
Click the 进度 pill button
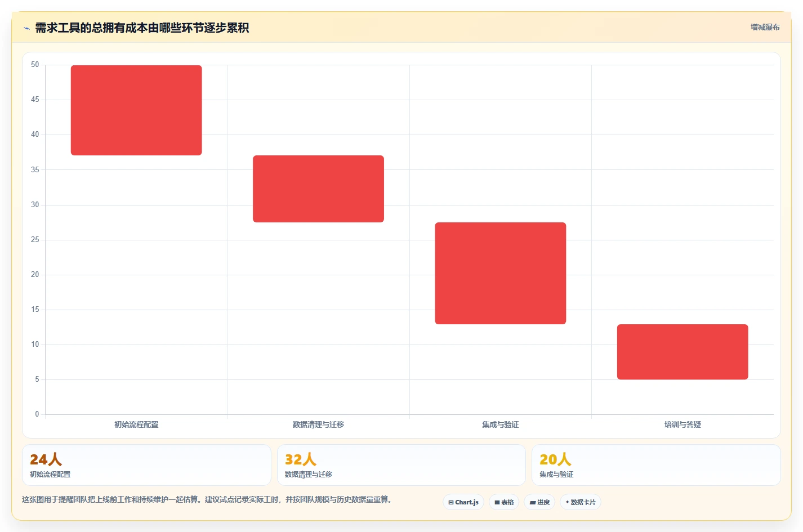tap(539, 502)
